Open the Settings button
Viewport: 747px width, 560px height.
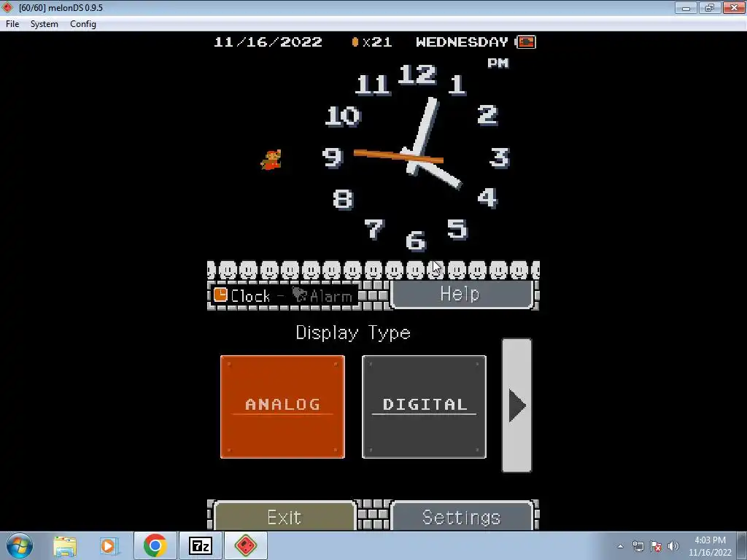tap(461, 517)
